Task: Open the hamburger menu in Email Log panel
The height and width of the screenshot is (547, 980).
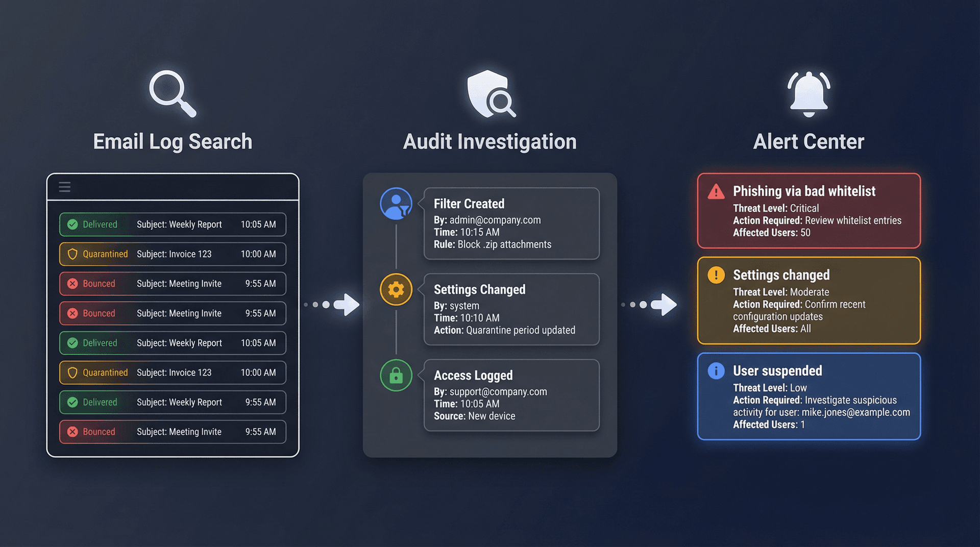Action: (x=64, y=187)
